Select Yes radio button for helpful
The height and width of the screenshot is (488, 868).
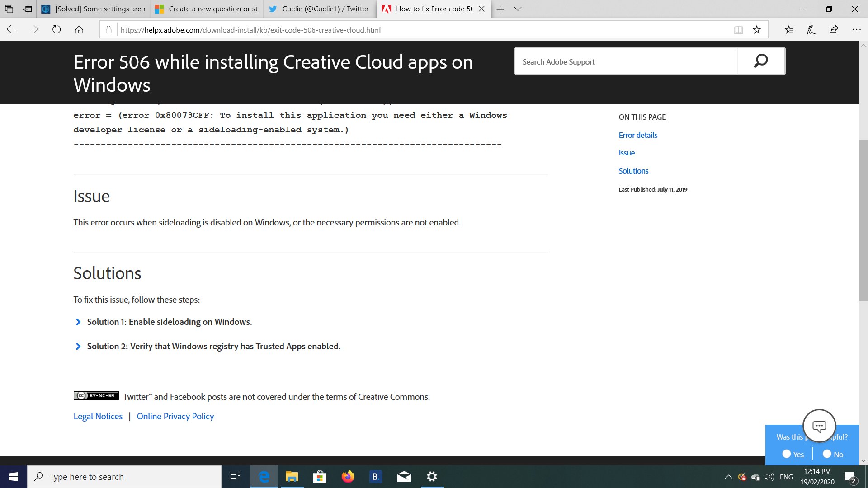coord(787,454)
